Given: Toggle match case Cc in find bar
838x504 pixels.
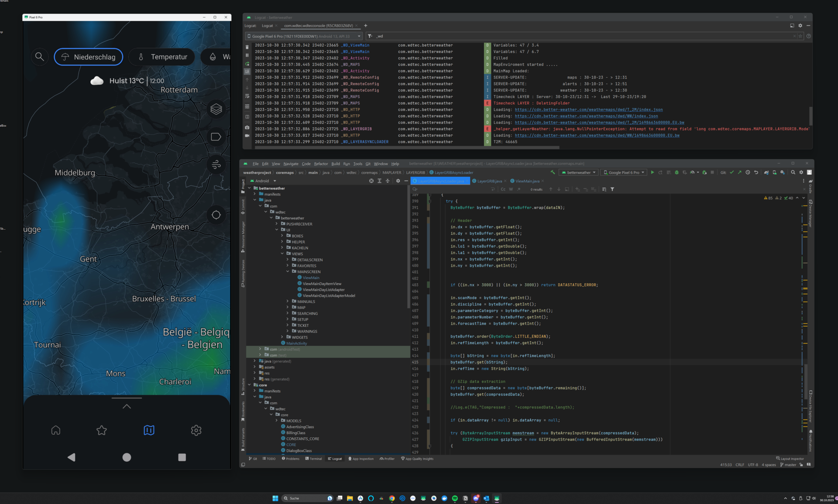Looking at the screenshot, I should (503, 189).
